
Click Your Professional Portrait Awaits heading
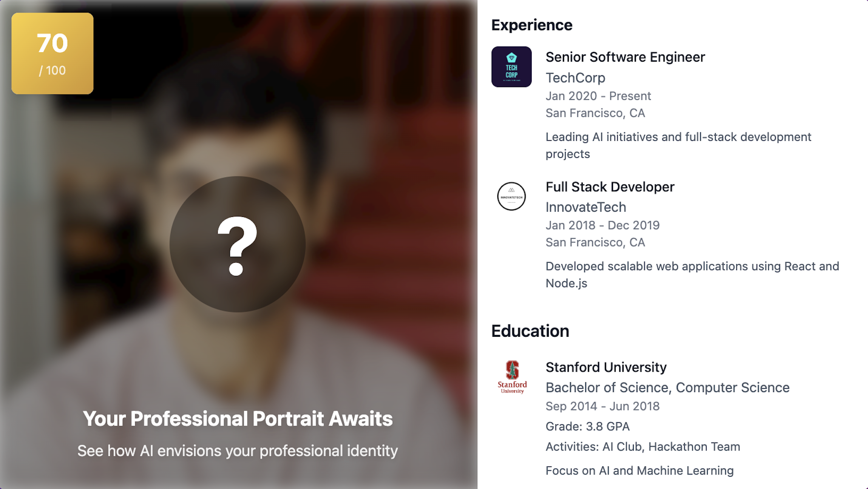pos(238,418)
